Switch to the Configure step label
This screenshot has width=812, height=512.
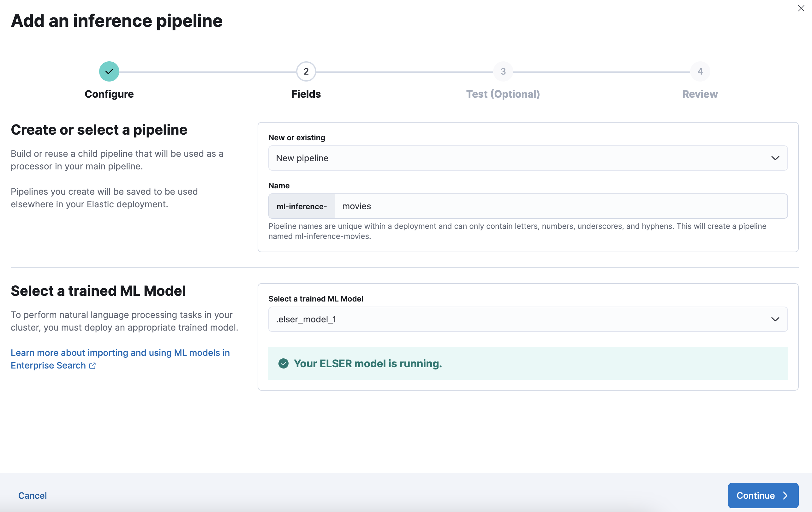point(109,94)
